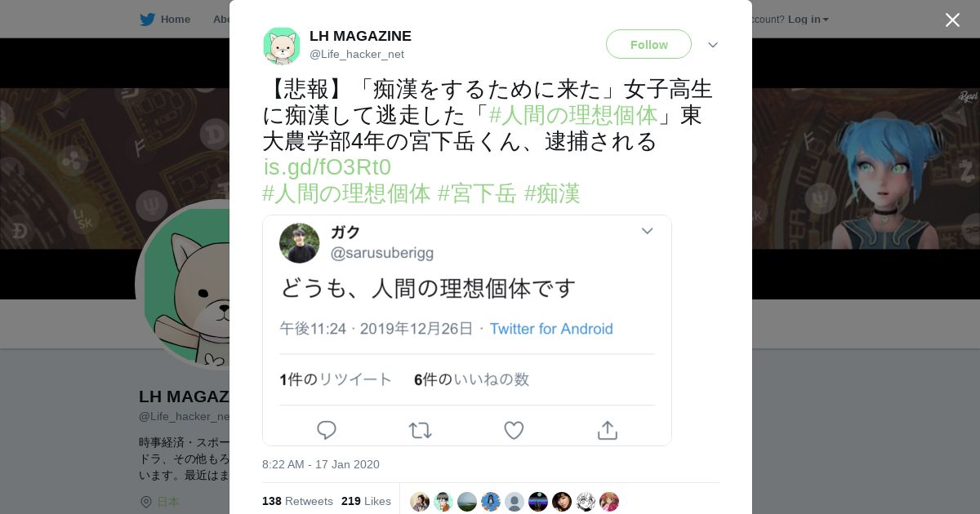Open LH MAGAZINE shiba avatar in tweet header
The image size is (980, 514).
[282, 46]
